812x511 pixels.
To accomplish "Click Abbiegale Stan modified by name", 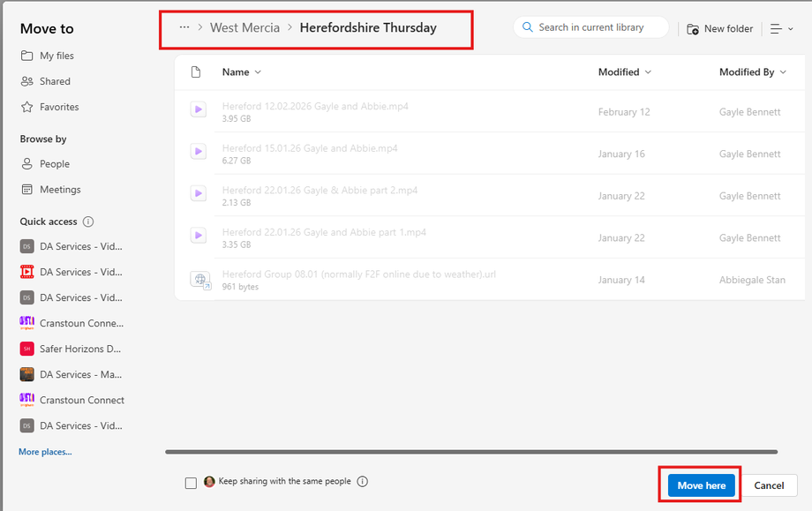I will tap(752, 280).
